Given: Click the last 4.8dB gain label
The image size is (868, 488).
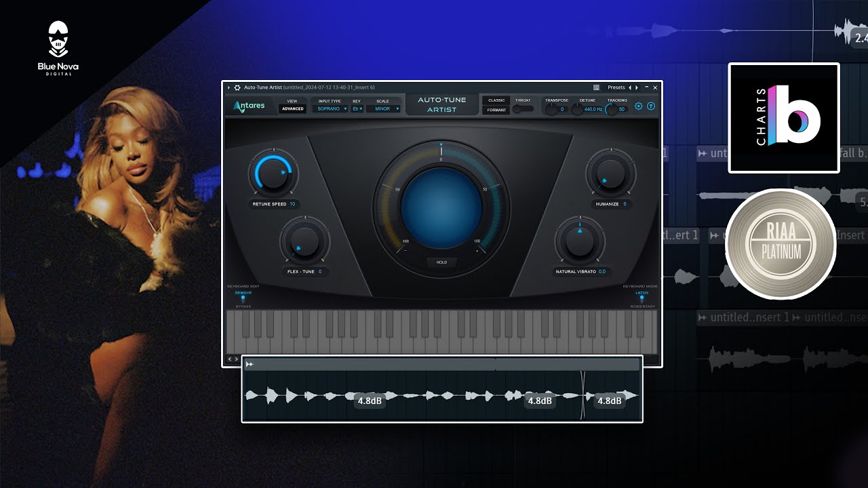Looking at the screenshot, I should coord(609,401).
